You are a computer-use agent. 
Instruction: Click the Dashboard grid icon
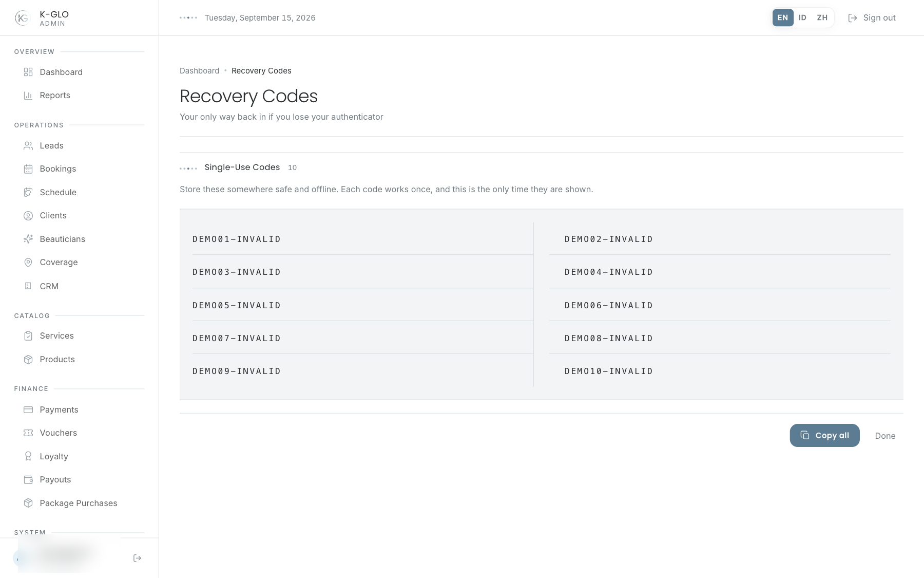(28, 72)
